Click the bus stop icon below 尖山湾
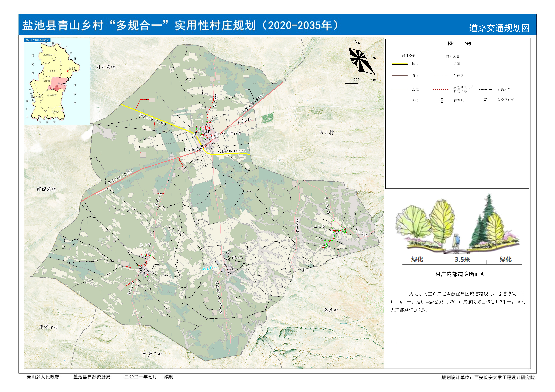 pyautogui.click(x=140, y=268)
